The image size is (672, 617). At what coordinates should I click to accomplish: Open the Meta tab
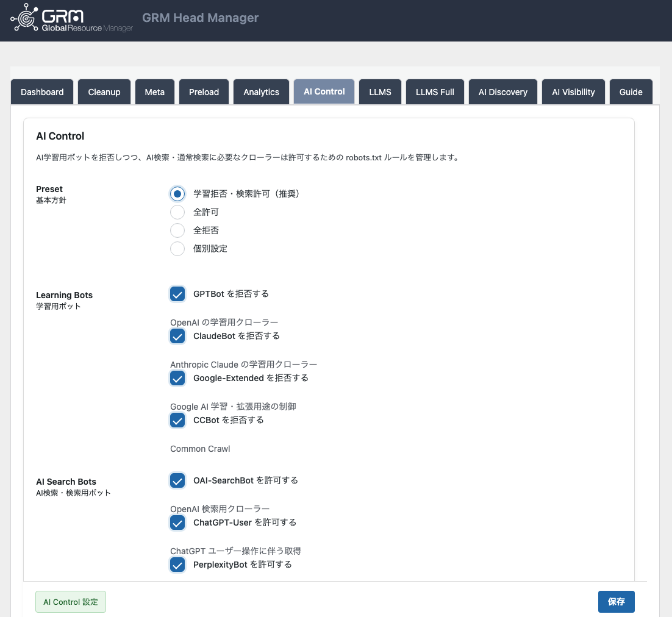(155, 92)
